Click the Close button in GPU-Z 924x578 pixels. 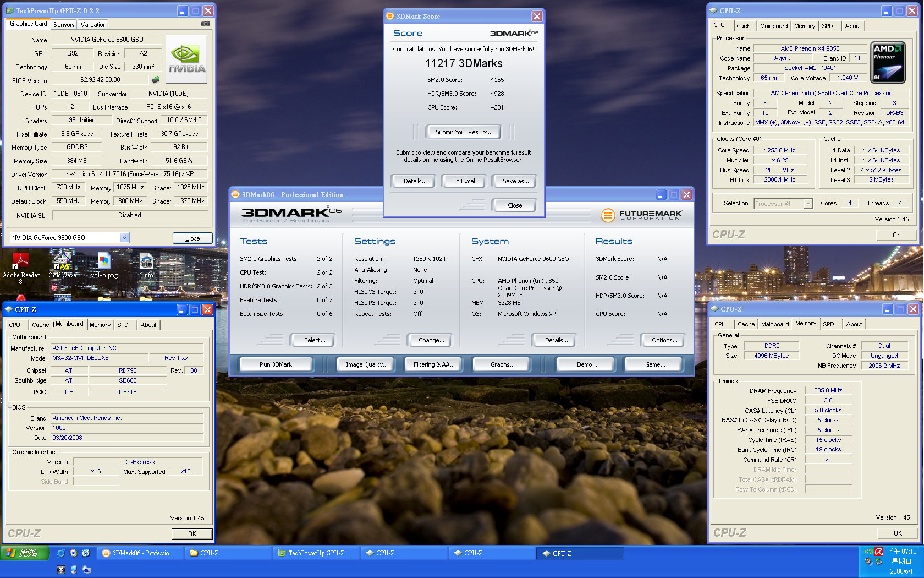(193, 238)
